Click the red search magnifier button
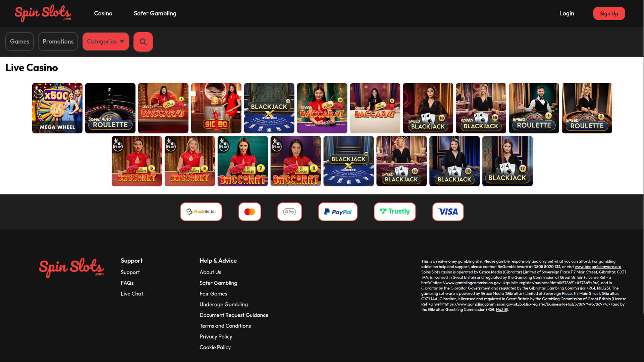The image size is (644, 362). pyautogui.click(x=143, y=42)
